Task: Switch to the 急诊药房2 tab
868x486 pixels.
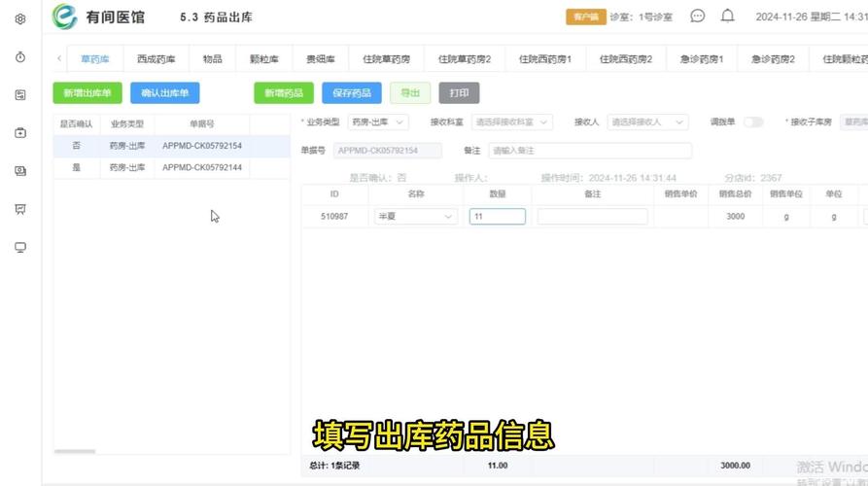Action: [x=773, y=58]
